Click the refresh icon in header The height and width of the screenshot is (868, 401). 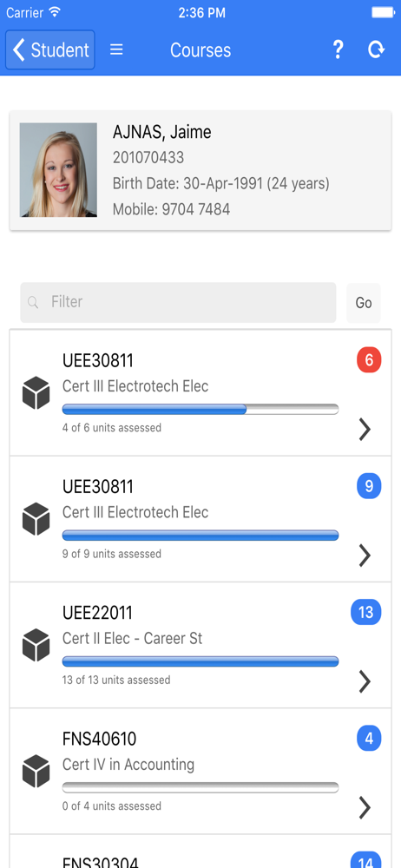376,49
